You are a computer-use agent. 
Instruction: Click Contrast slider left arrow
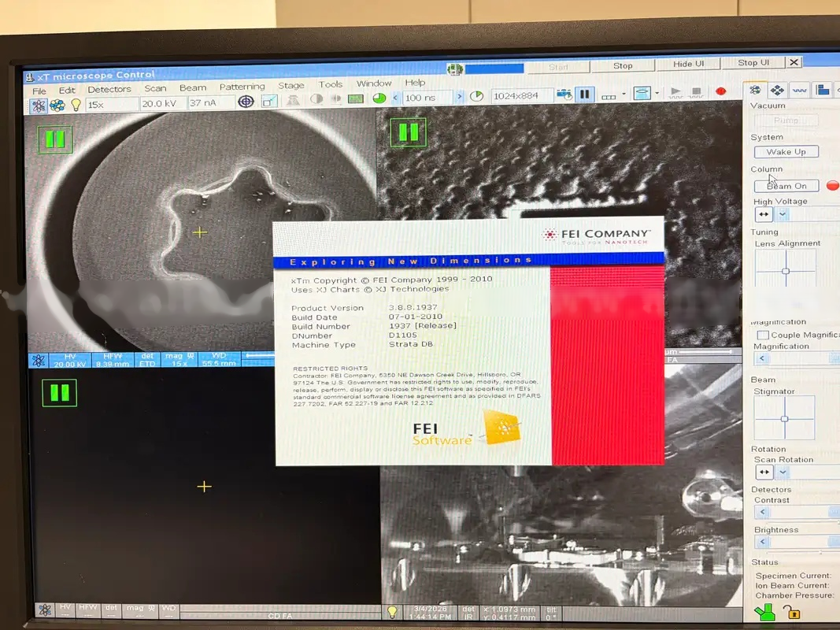[x=763, y=512]
